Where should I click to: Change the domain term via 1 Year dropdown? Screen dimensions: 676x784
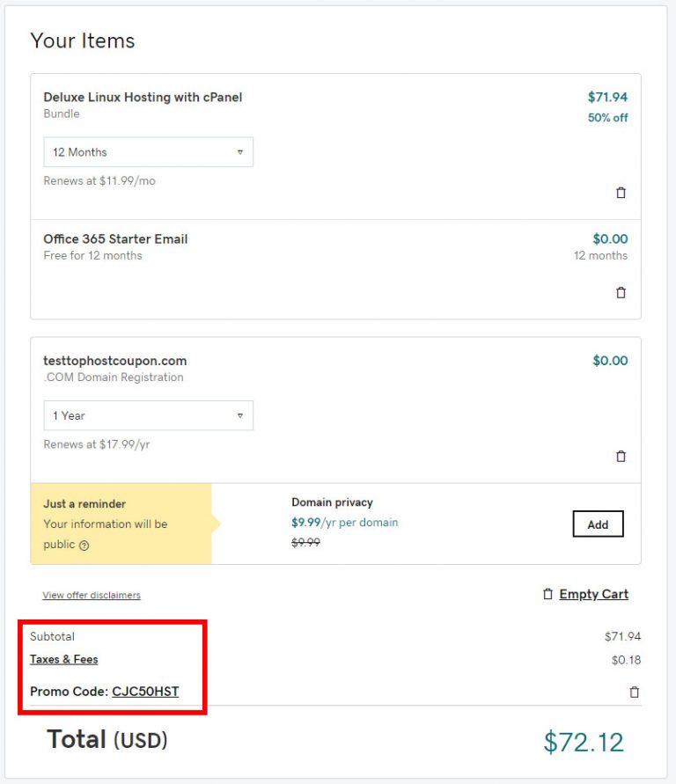pos(147,414)
